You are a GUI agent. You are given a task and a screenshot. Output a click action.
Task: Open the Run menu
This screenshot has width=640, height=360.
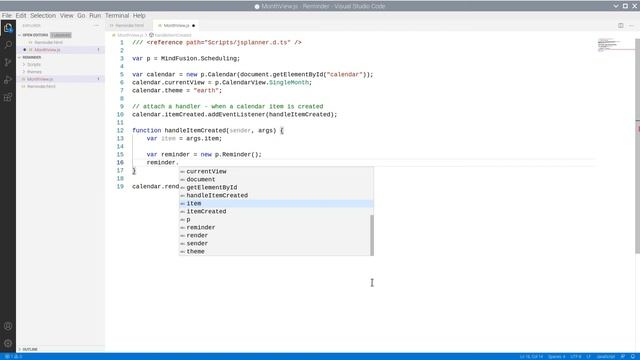coord(95,16)
